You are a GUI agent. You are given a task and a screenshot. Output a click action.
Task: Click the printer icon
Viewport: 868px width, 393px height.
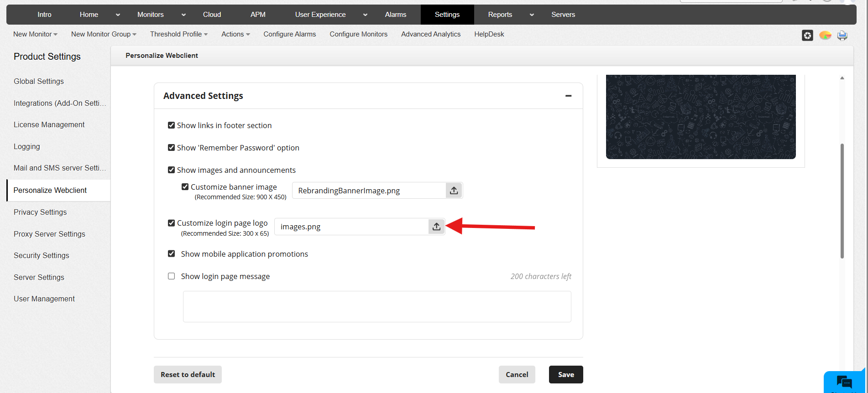tap(842, 35)
